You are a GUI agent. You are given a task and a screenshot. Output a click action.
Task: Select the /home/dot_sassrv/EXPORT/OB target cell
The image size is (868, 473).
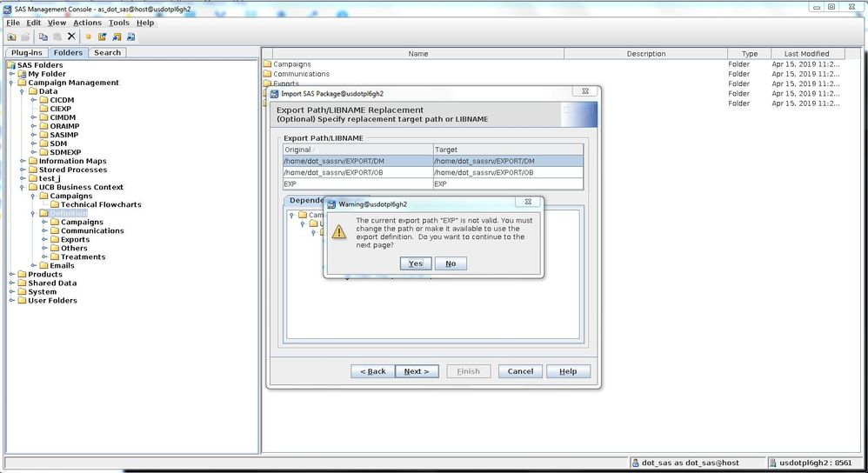point(508,173)
